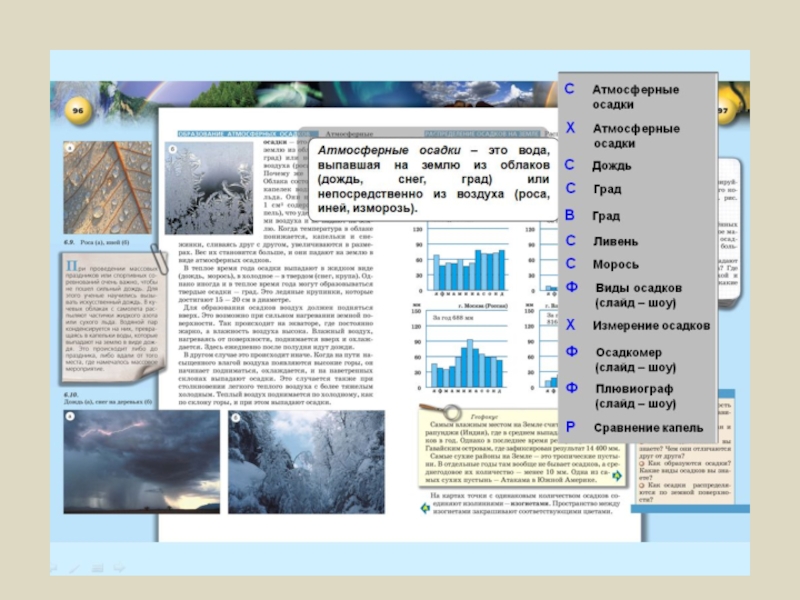Click the faint pen tool in the slideshow controls
The width and height of the screenshot is (800, 600).
click(74, 568)
